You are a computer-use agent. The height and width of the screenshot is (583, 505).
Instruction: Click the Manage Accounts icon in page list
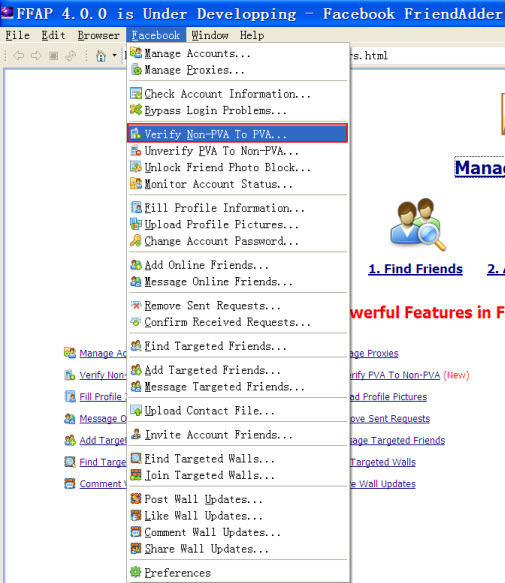tap(70, 352)
